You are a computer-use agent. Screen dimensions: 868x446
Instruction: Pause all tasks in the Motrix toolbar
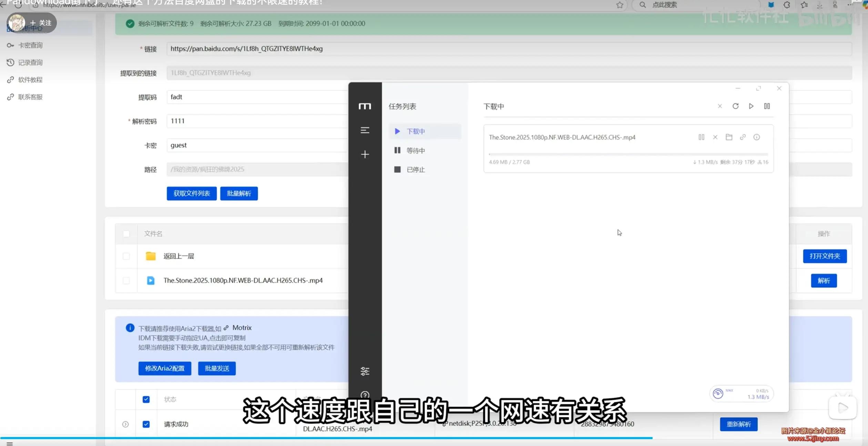[767, 106]
